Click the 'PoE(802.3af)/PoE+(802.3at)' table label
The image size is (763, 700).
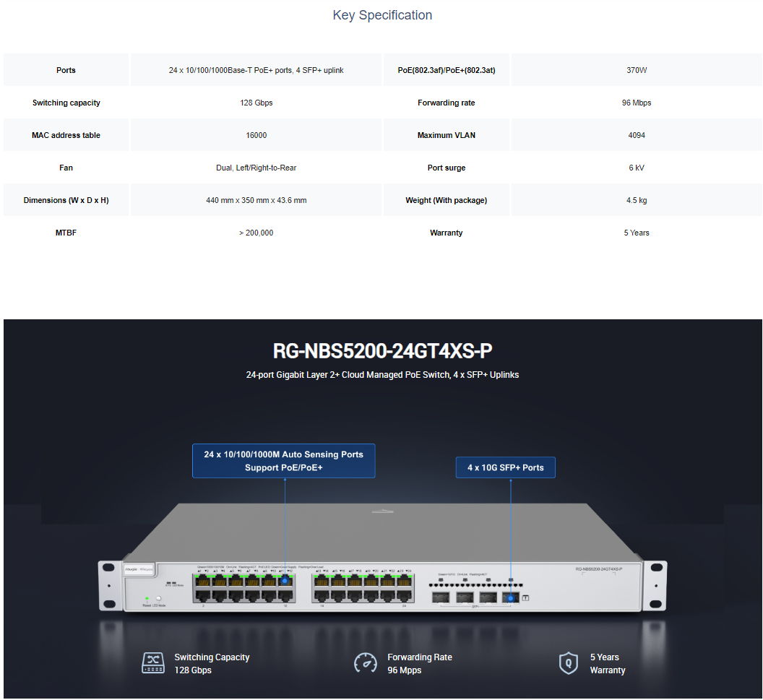447,70
